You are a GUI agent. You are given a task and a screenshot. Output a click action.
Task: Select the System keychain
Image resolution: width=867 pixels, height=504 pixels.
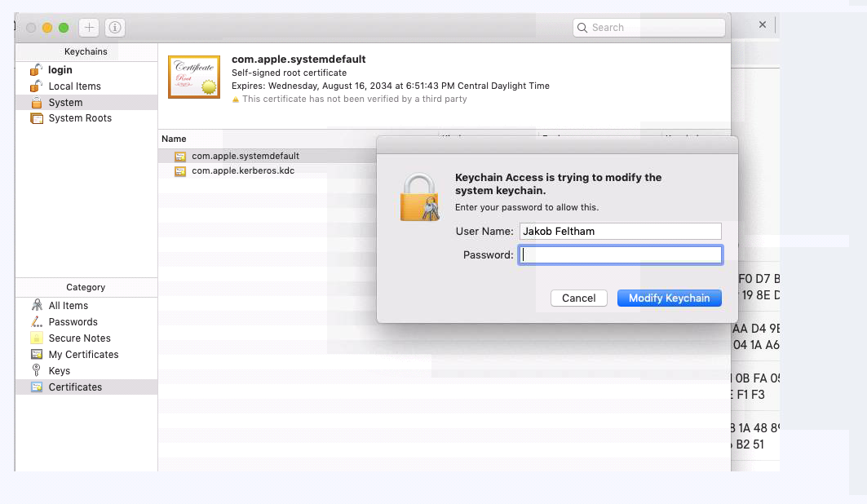point(65,103)
